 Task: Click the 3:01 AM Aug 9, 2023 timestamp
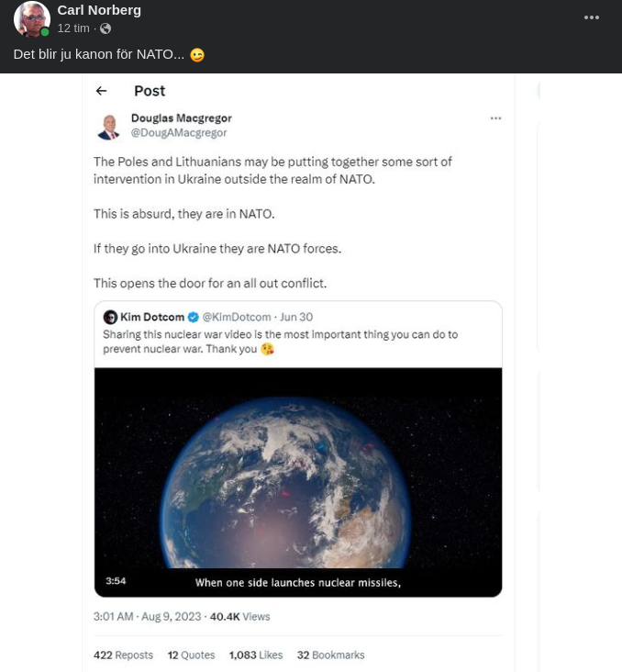coord(147,617)
